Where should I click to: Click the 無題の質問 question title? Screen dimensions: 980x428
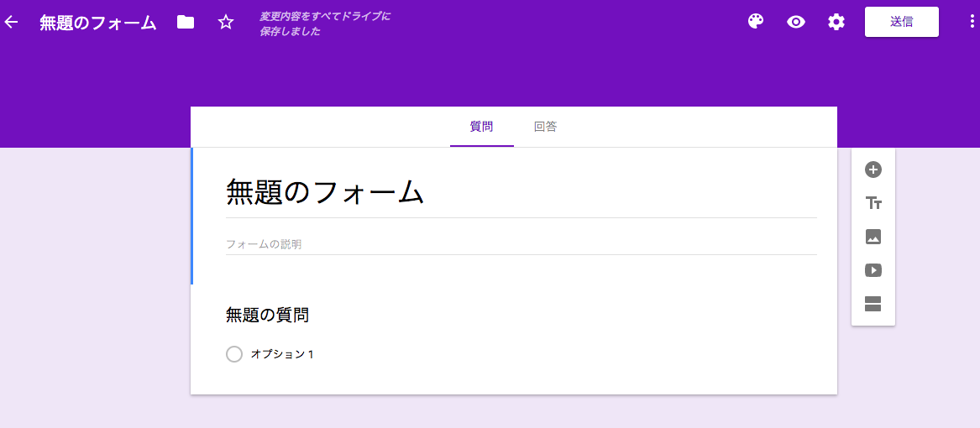[x=268, y=316]
